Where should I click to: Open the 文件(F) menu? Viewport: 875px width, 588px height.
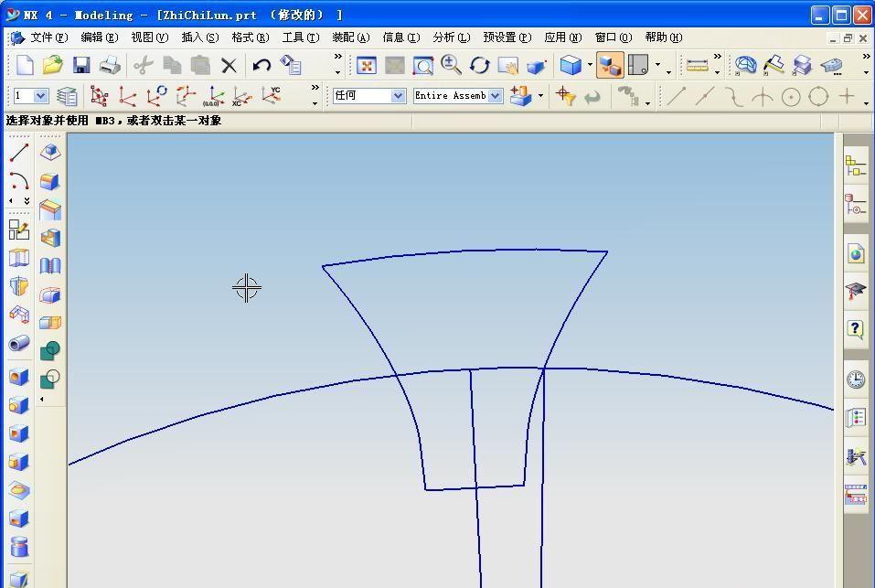coord(48,37)
